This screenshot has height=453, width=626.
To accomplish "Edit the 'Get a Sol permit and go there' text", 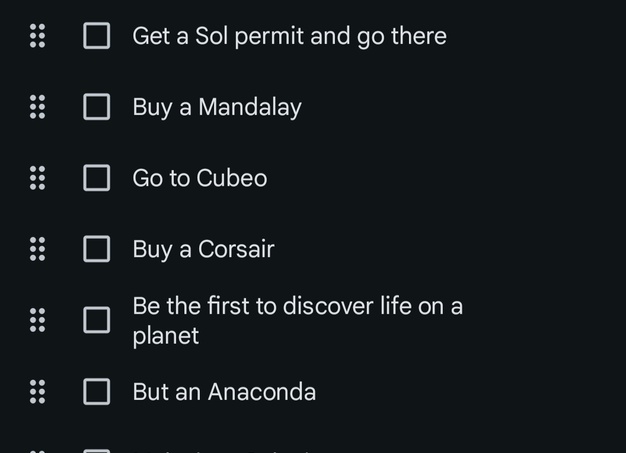I will tap(289, 36).
